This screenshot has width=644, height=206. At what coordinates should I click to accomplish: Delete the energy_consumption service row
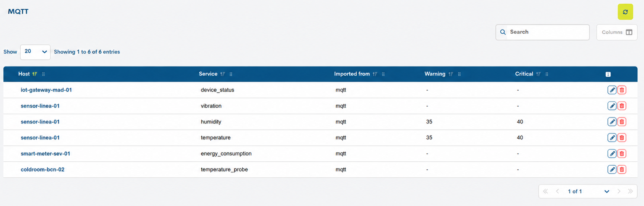tap(622, 153)
